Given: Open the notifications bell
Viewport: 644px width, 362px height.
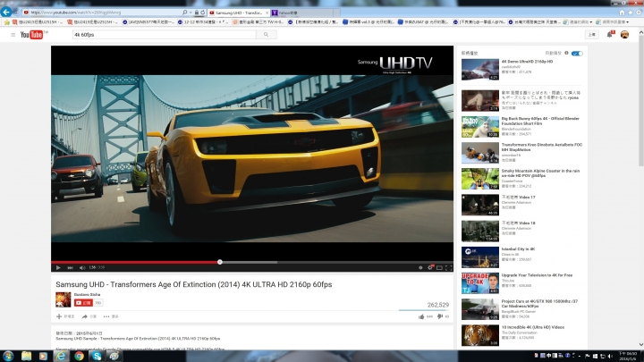Looking at the screenshot, I should point(609,35).
